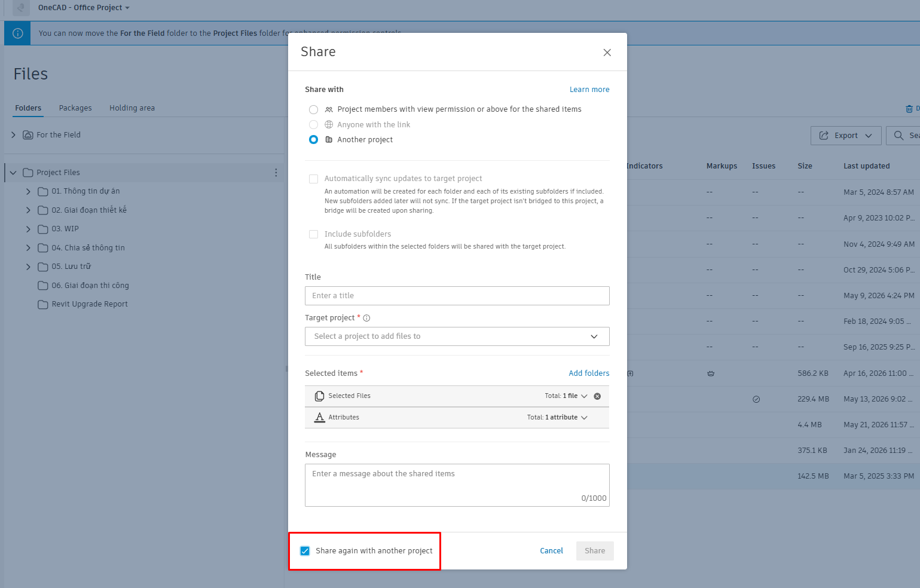Open the Export dropdown button
920x588 pixels.
point(846,136)
